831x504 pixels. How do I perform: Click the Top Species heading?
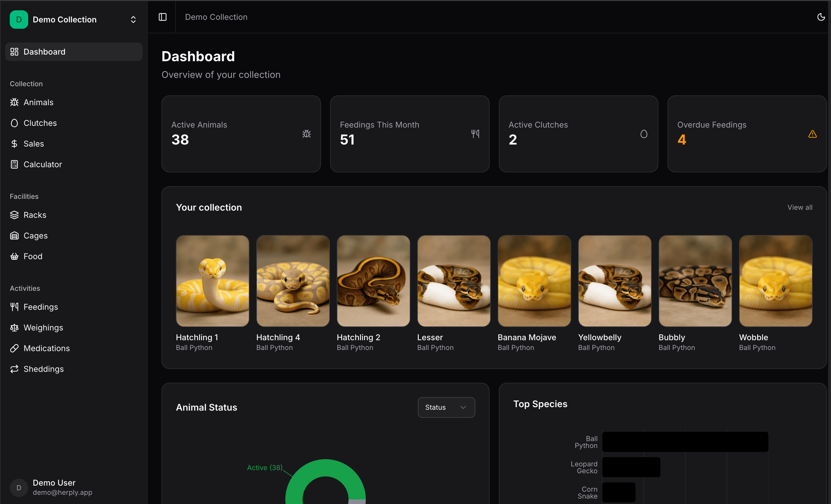(540, 404)
